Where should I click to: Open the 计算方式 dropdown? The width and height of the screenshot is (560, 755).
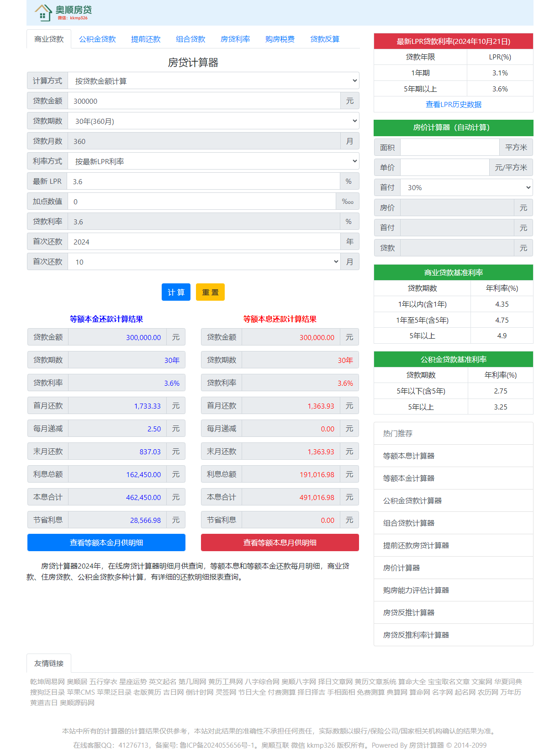click(x=213, y=81)
